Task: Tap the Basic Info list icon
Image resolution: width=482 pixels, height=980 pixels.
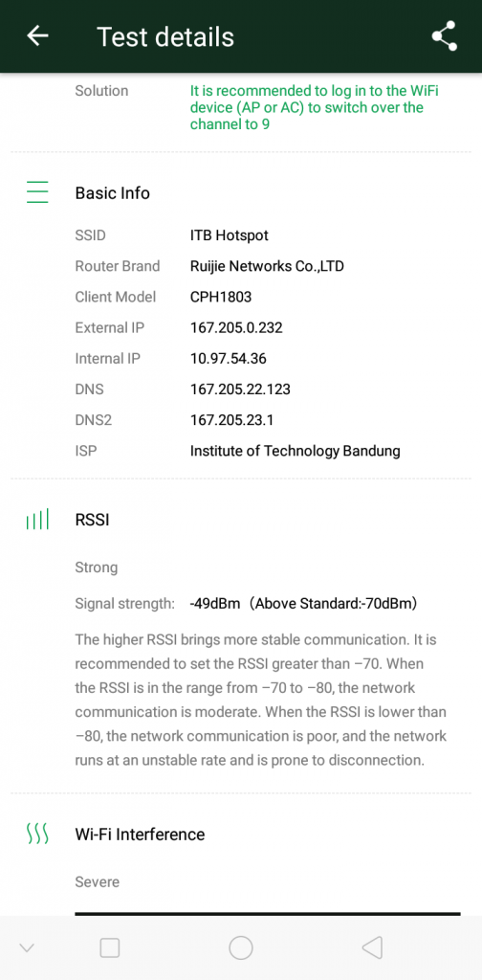Action: (x=37, y=192)
